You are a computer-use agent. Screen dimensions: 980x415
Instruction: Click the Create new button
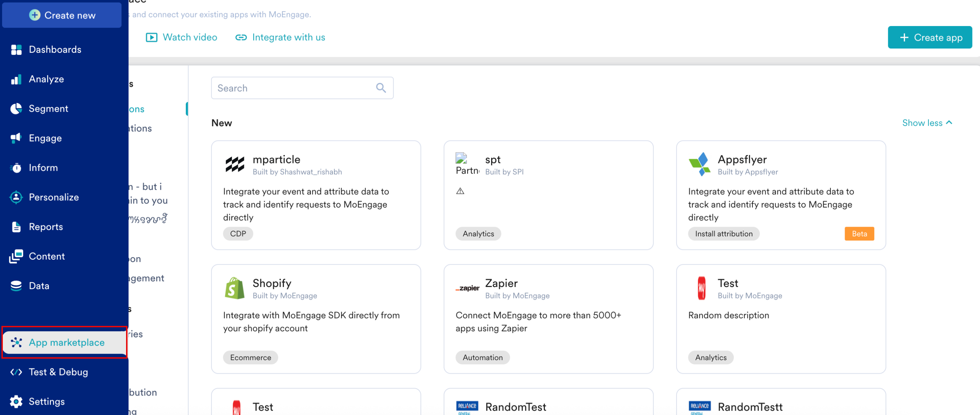pos(62,15)
